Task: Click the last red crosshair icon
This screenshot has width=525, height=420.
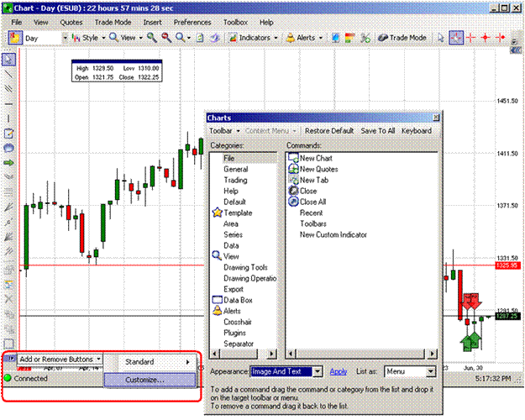Action: tap(501, 38)
